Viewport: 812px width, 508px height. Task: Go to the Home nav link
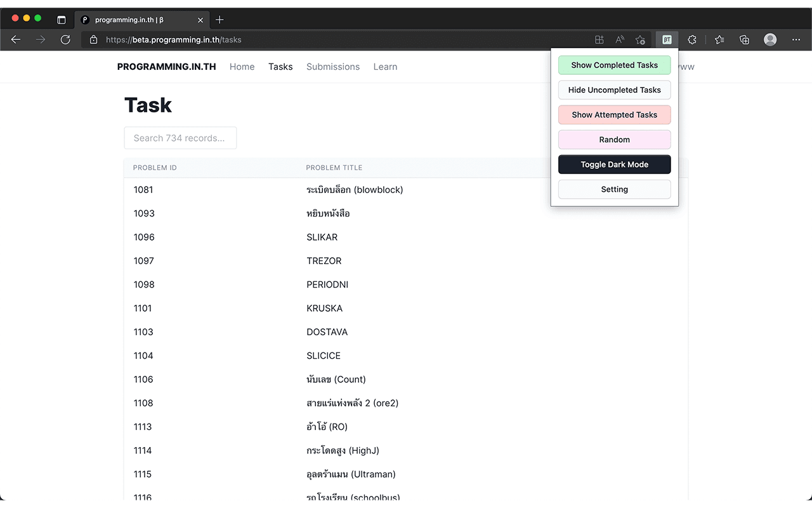point(242,67)
